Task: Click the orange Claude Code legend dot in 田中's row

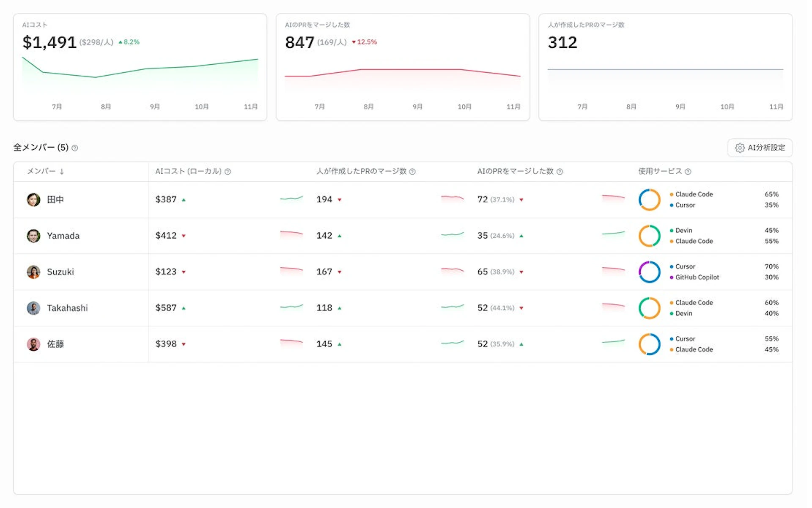Action: [672, 195]
